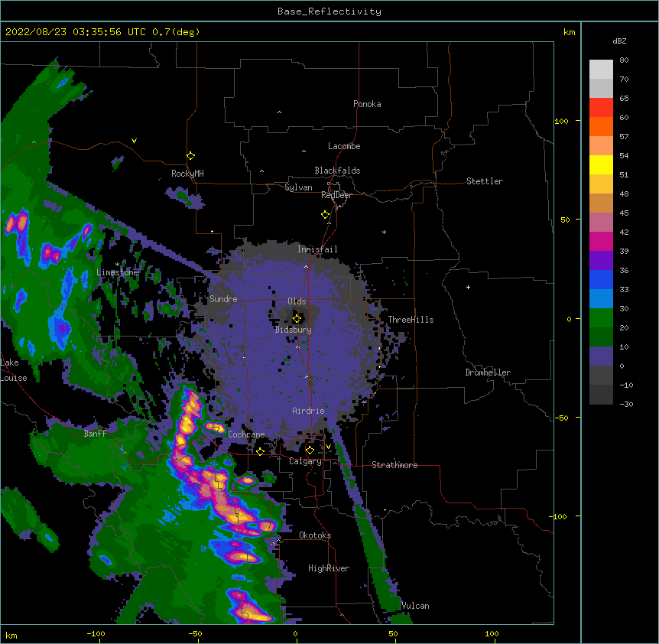Pick the bright yellow swatch in the legend
The image size is (659, 644).
click(601, 164)
